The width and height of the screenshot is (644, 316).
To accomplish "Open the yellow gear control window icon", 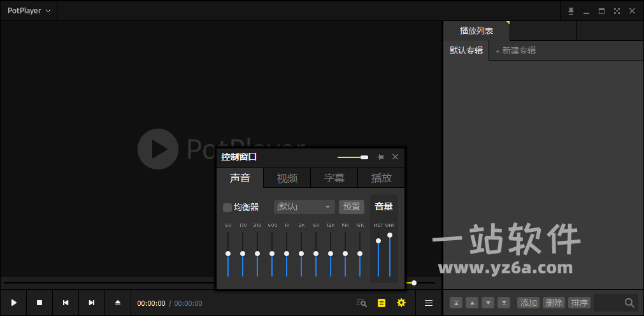I will coord(401,303).
